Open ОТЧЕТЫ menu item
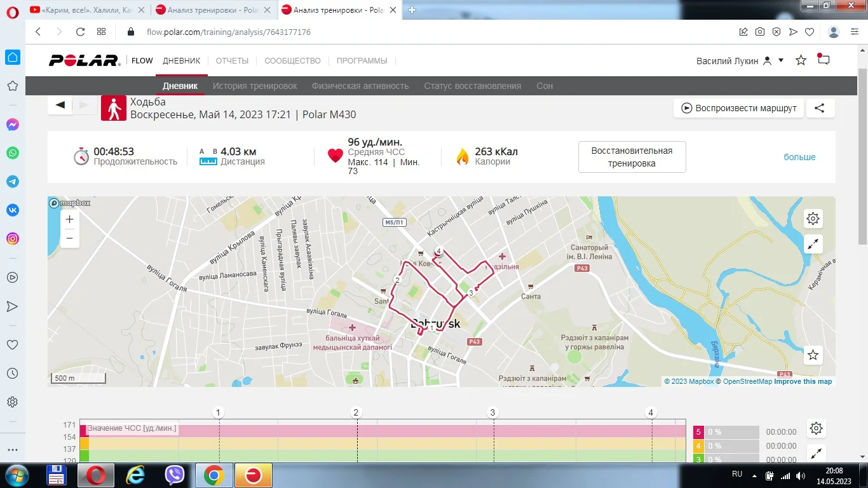Screen dimensions: 868x488 click(232, 61)
